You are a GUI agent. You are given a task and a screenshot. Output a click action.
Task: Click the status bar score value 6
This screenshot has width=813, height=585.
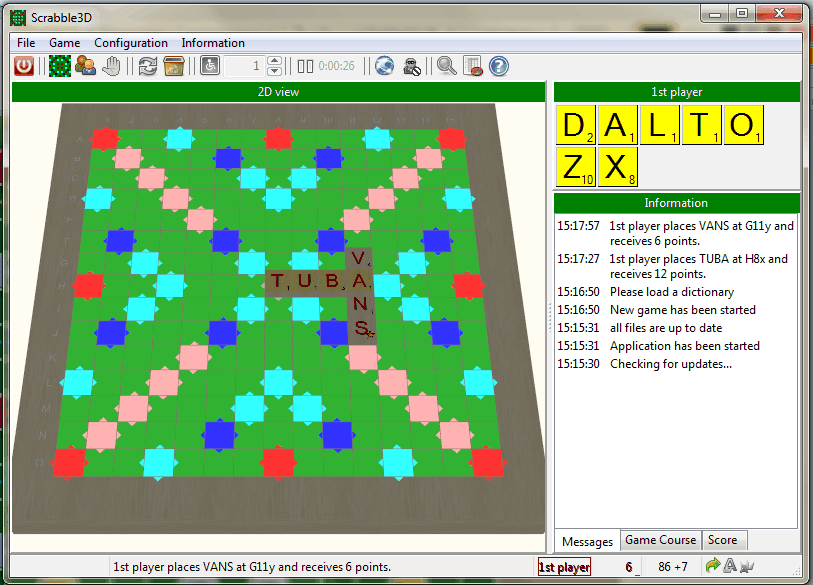click(x=628, y=567)
